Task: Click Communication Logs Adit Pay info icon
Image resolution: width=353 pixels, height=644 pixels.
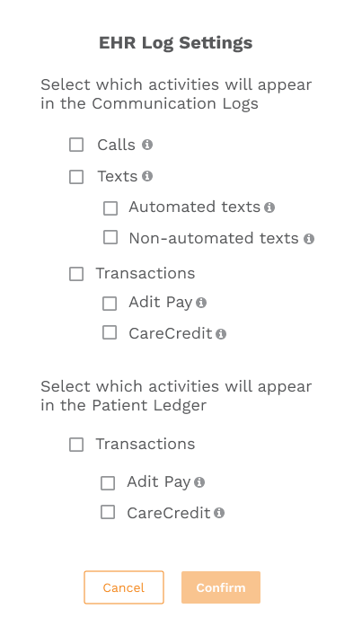Action: point(201,303)
